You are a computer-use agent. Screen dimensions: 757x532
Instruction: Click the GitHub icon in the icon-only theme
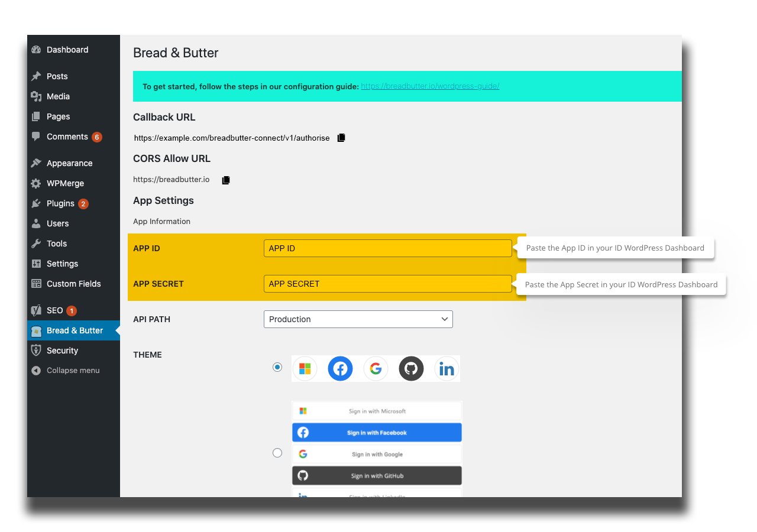click(411, 368)
